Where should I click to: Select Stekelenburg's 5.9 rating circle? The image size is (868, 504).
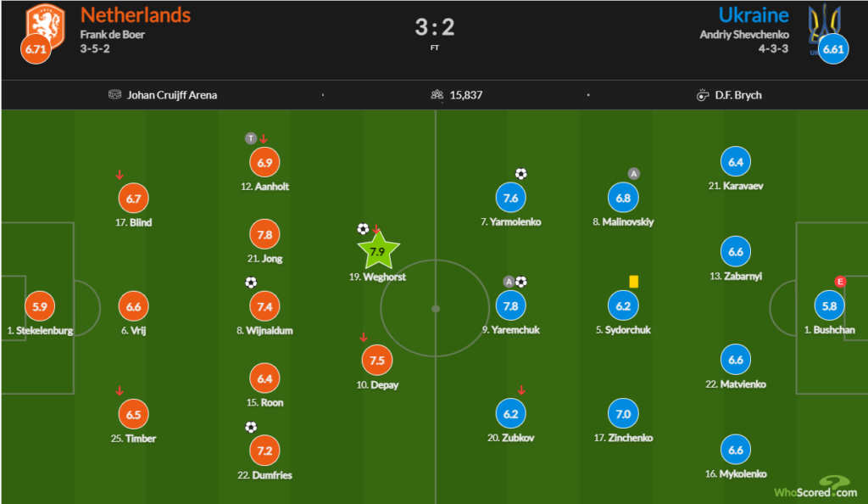click(37, 306)
